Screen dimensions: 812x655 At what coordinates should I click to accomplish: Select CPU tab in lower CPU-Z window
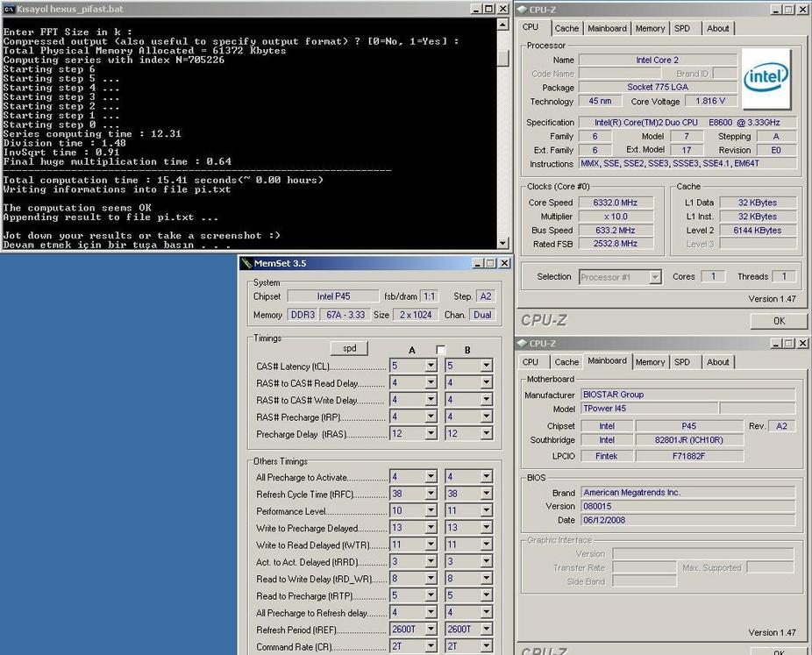531,362
